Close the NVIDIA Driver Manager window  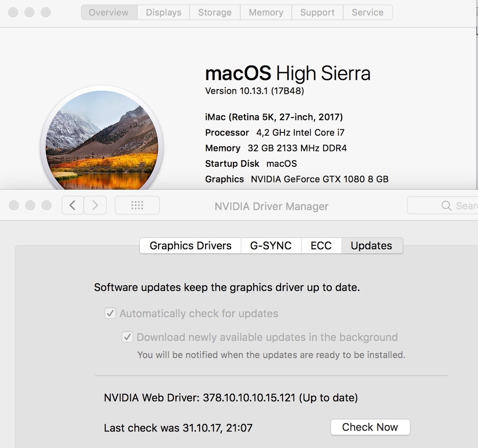click(x=14, y=205)
